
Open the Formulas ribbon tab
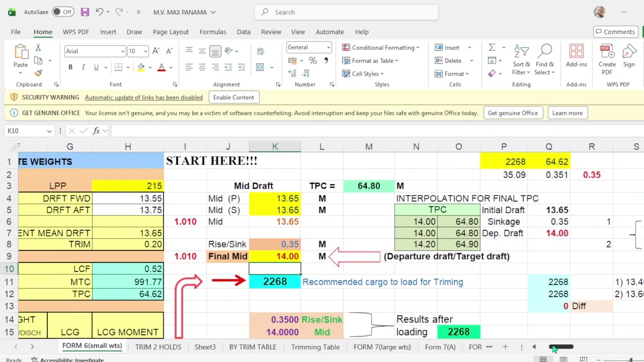213,32
